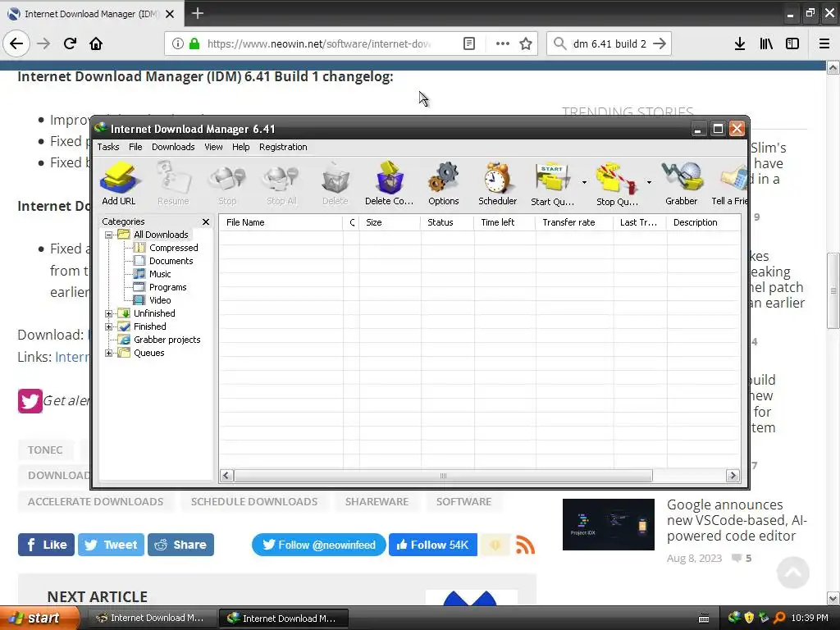Click the Tell a Friend icon

click(x=729, y=183)
